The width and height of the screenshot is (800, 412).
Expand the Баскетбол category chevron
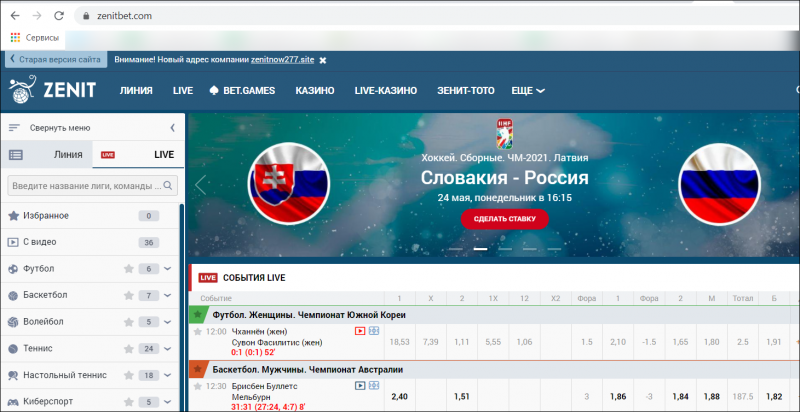[x=168, y=295]
